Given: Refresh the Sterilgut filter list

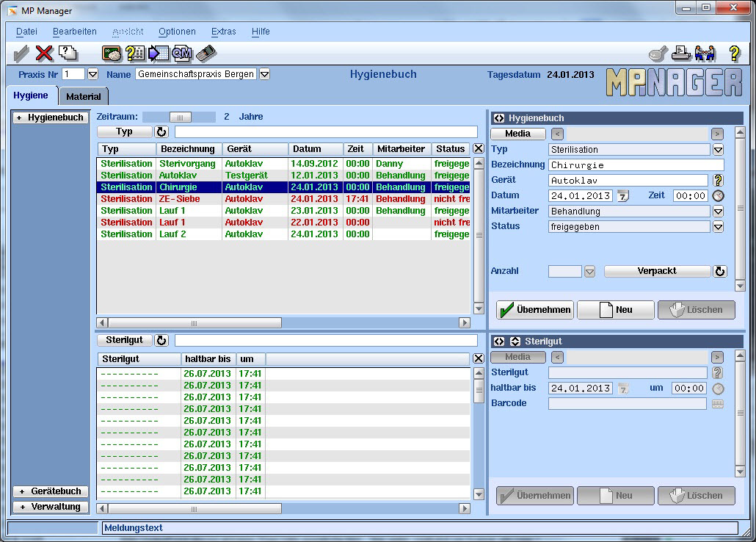Looking at the screenshot, I should click(161, 340).
